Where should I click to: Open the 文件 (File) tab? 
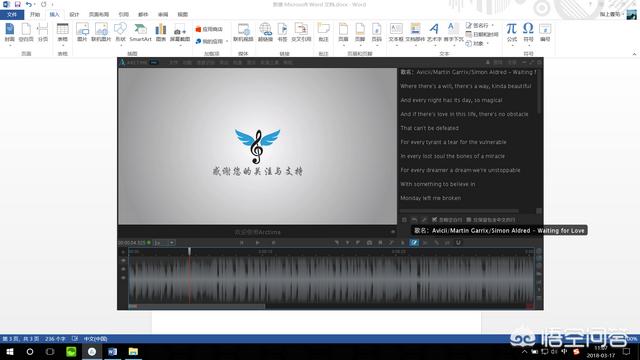(12, 14)
